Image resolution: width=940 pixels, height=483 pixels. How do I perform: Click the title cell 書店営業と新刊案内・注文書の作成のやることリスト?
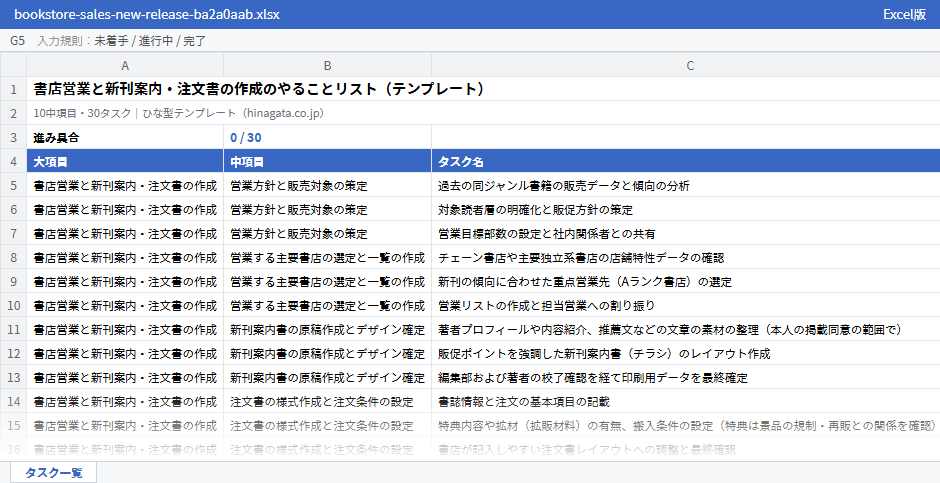point(483,89)
